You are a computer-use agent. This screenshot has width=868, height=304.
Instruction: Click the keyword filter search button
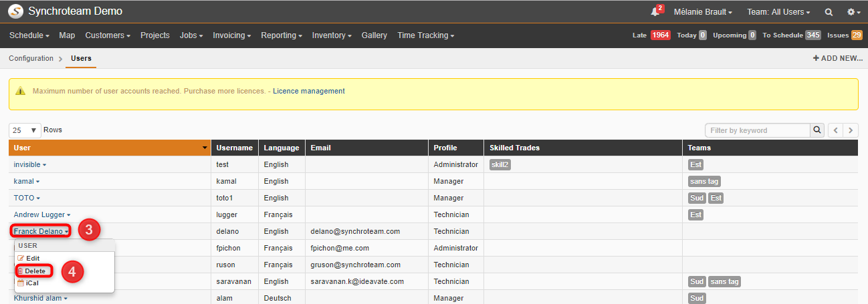coord(817,130)
